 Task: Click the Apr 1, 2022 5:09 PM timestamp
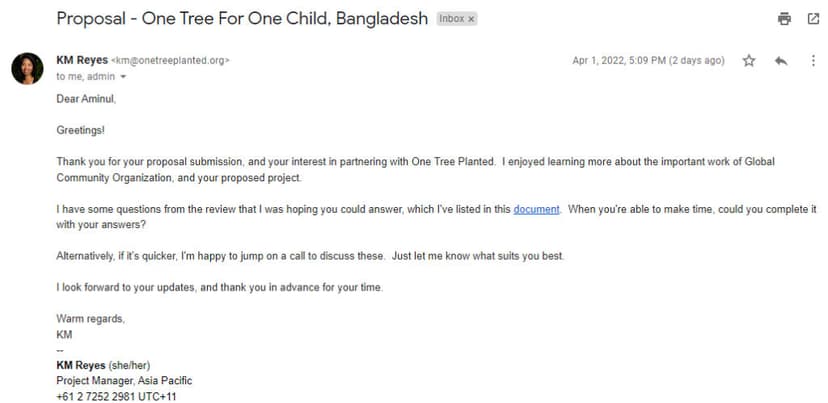coord(648,61)
